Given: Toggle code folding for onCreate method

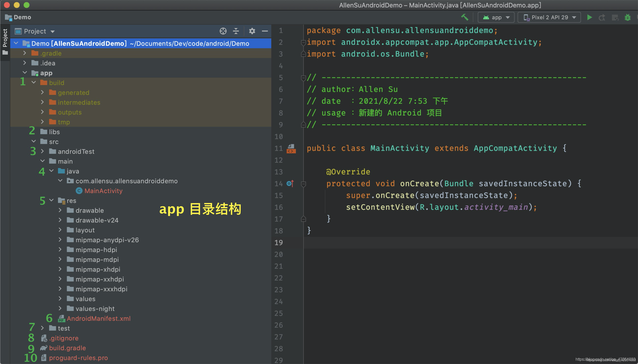Looking at the screenshot, I should coord(303,184).
